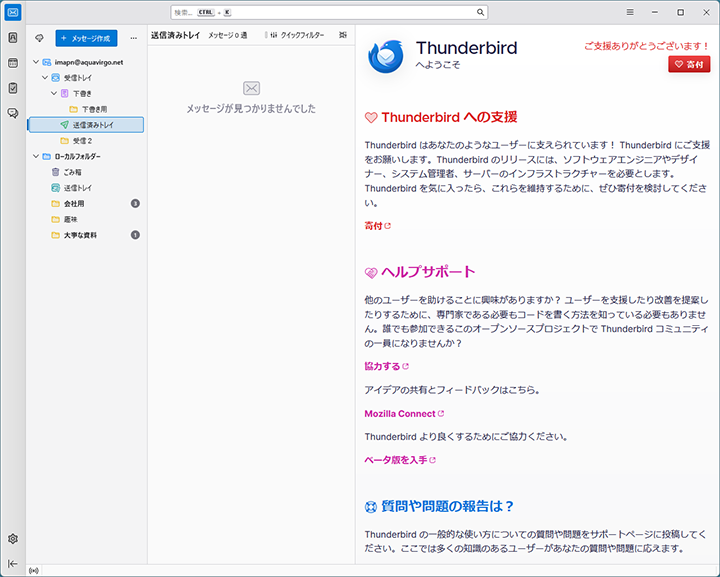Screen dimensions: 720x577
Task: Click the 大事な資料 unread count badge
Action: [135, 235]
